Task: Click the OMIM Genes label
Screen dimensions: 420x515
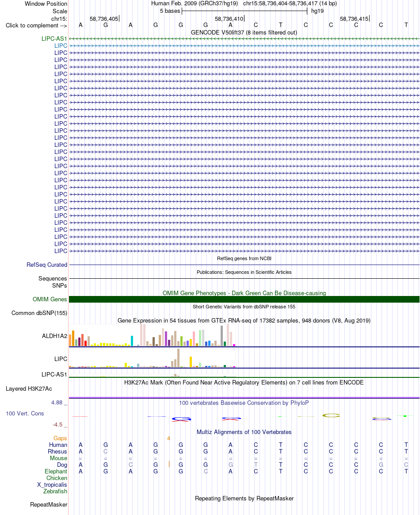Action: click(x=50, y=299)
